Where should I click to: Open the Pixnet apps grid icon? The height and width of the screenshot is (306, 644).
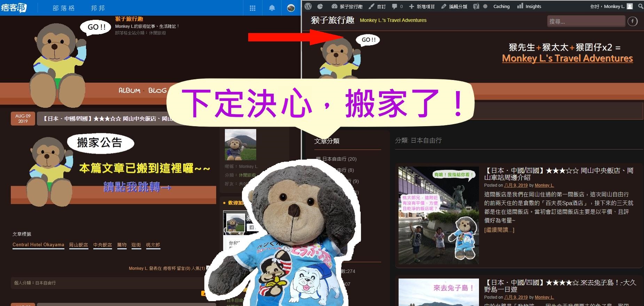(253, 8)
